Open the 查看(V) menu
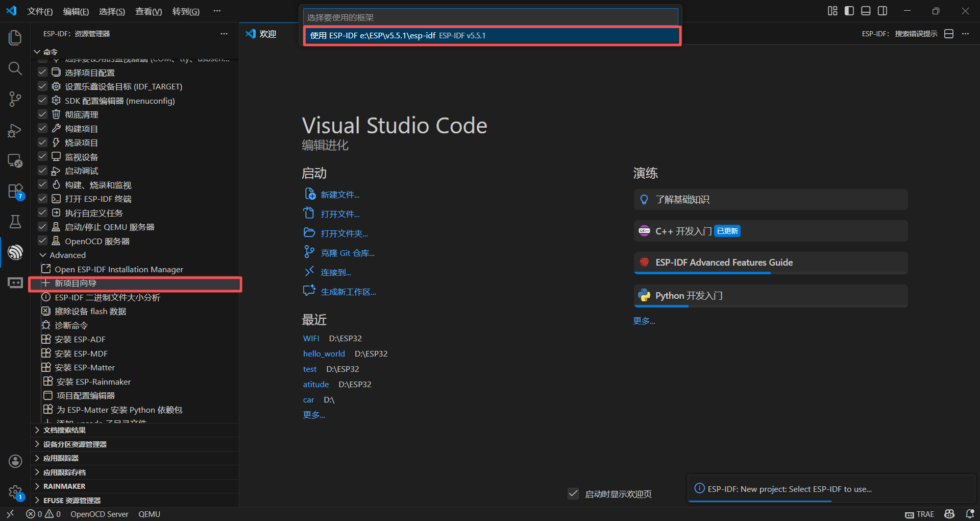The image size is (980, 521). click(x=149, y=11)
